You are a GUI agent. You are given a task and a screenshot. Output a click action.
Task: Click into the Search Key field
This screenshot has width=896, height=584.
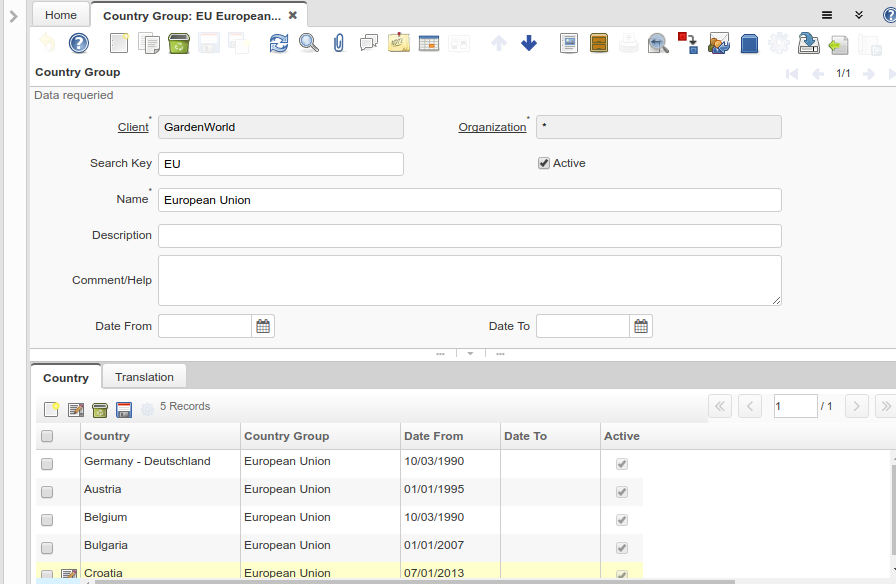[281, 164]
